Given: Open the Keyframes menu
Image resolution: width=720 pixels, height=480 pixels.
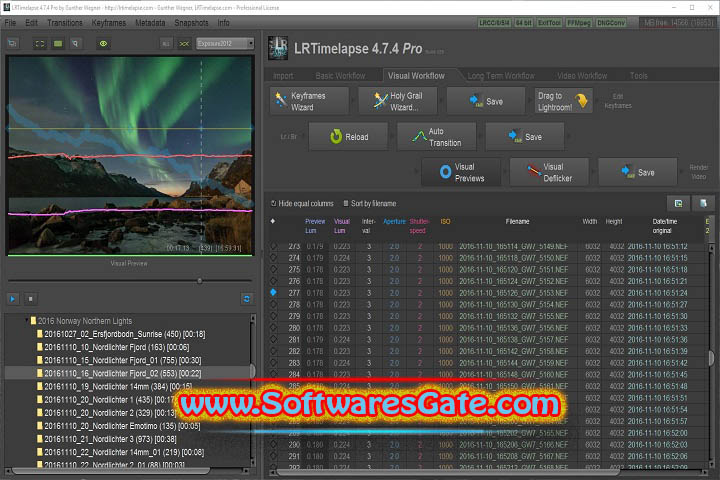Looking at the screenshot, I should [108, 23].
